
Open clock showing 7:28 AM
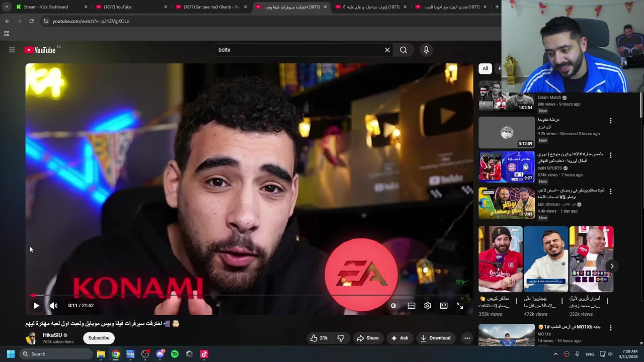[x=629, y=354]
